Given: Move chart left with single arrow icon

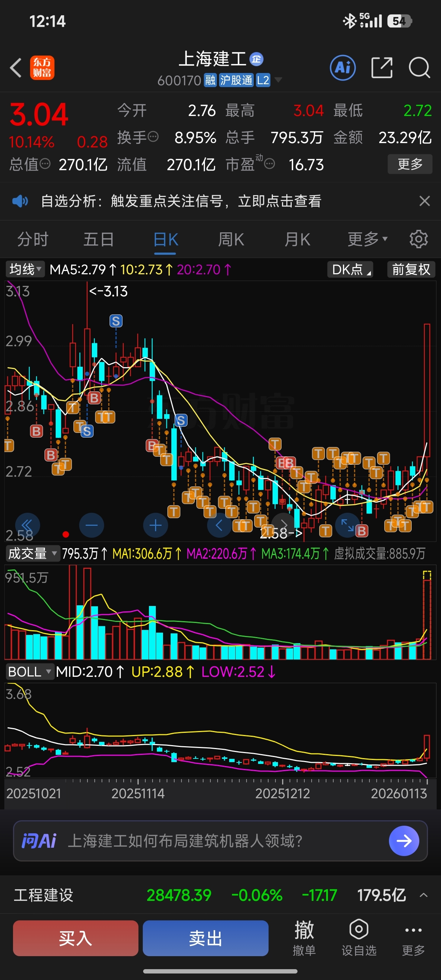Looking at the screenshot, I should click(219, 525).
